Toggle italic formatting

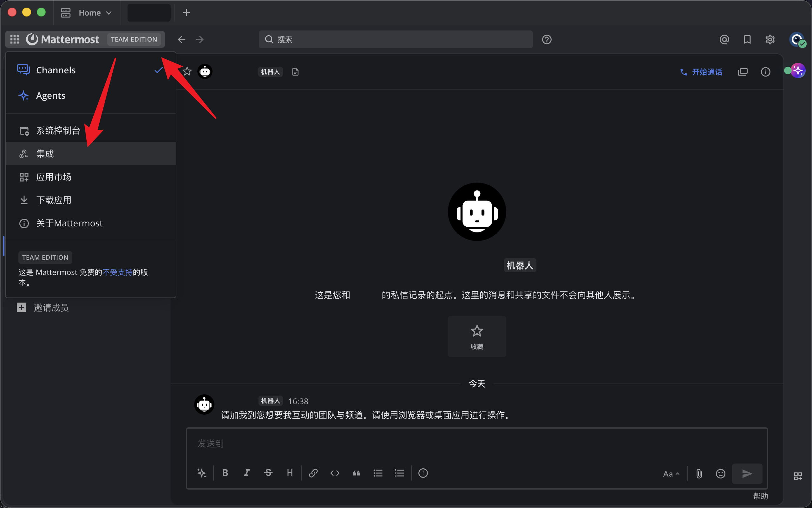247,473
